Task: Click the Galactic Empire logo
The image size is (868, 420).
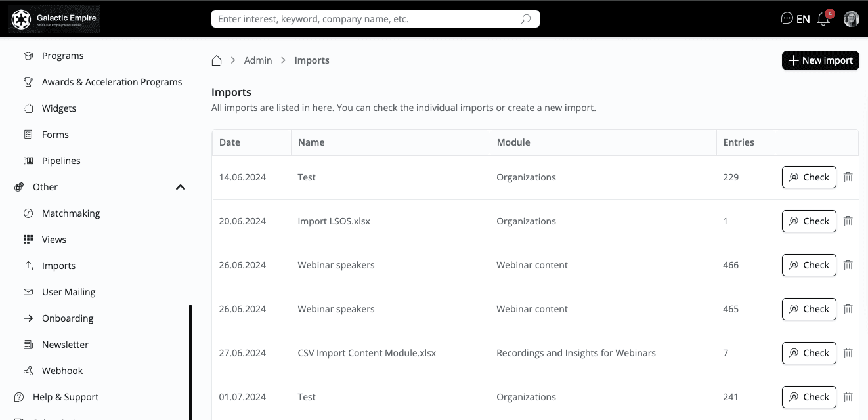Action: [54, 19]
